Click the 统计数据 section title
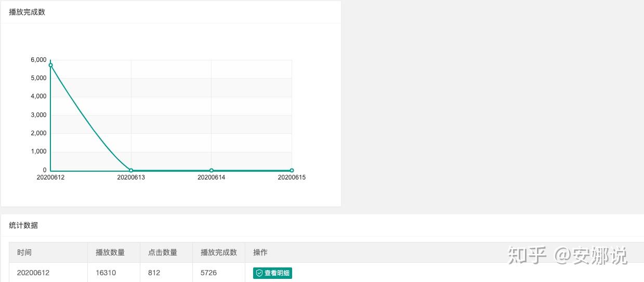Image resolution: width=644 pixels, height=282 pixels. pyautogui.click(x=23, y=225)
